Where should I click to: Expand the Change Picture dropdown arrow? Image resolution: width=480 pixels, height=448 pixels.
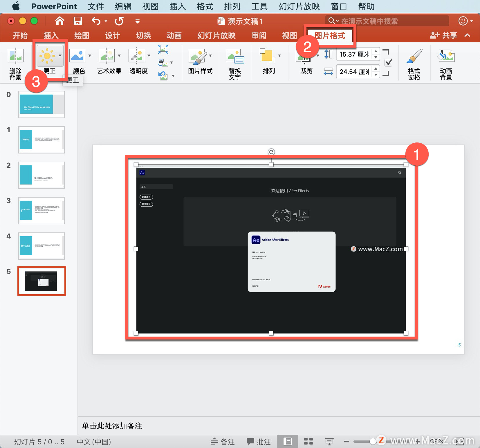tap(172, 63)
